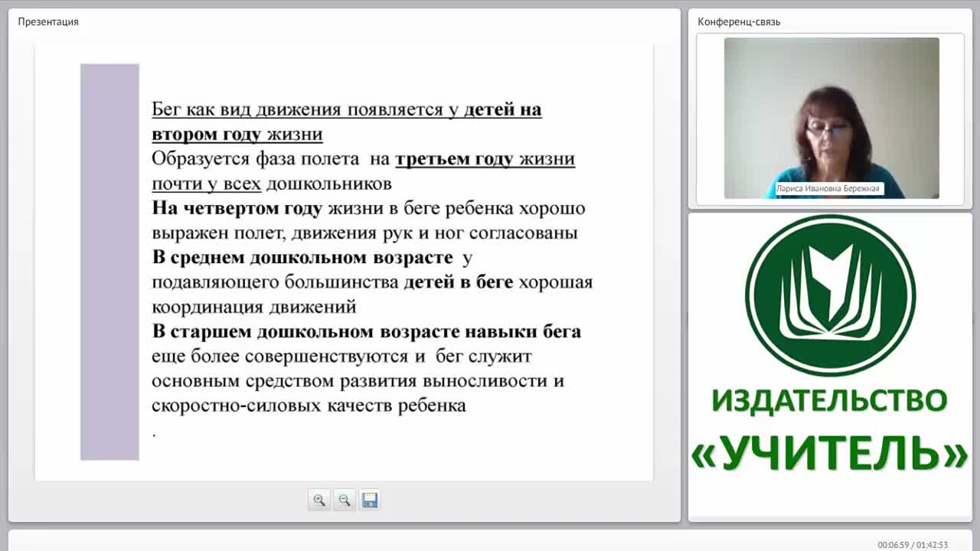Click slide line 'Бег как вид движения появляется'

(347, 109)
